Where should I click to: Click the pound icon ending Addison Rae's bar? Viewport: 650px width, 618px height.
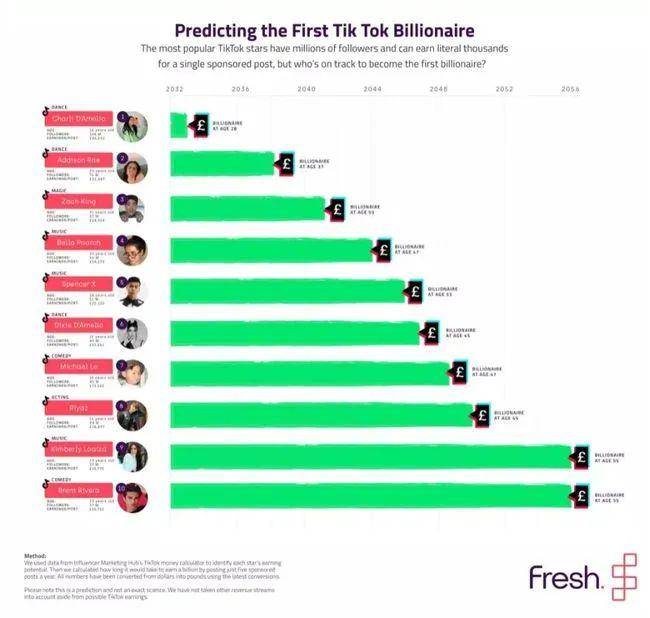(x=285, y=164)
